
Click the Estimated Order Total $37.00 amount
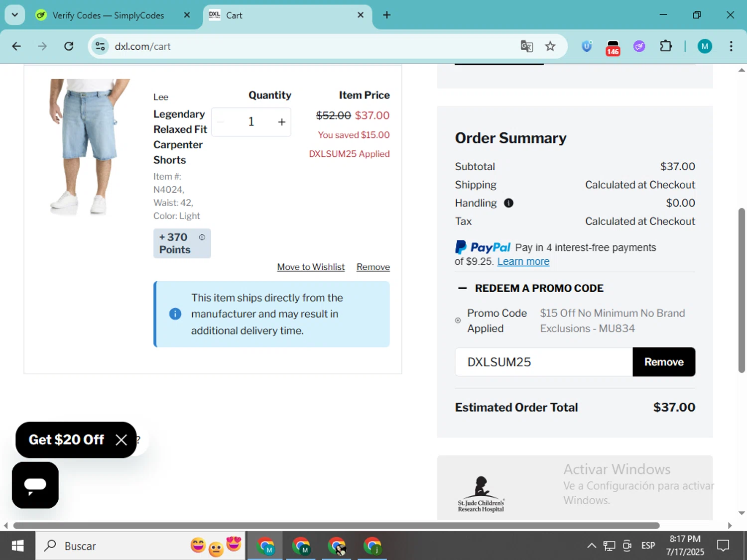[x=674, y=407]
